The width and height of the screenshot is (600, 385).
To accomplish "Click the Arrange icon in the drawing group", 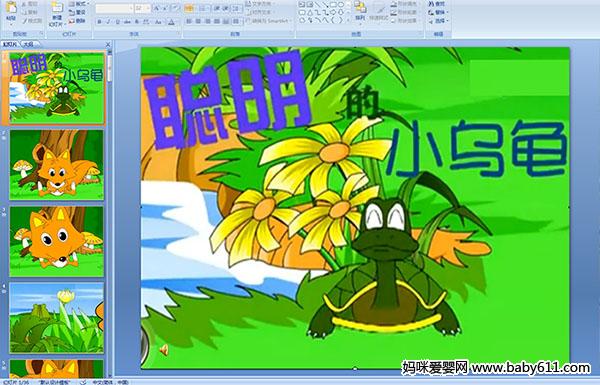I will [360, 11].
